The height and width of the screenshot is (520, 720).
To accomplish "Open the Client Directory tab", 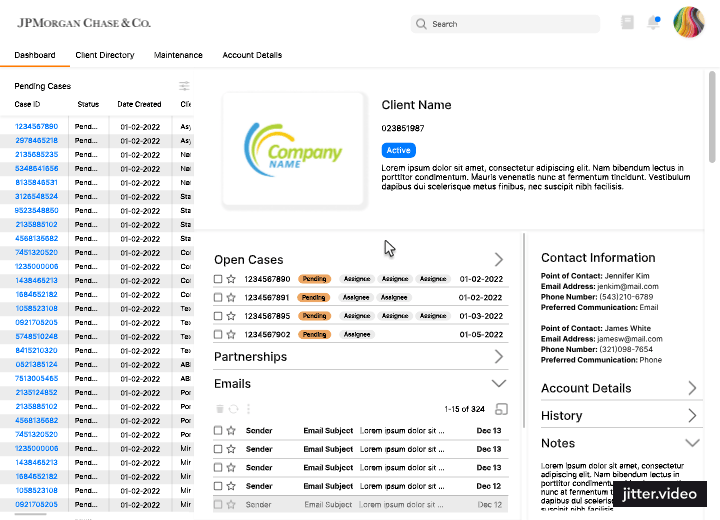I will pyautogui.click(x=105, y=55).
